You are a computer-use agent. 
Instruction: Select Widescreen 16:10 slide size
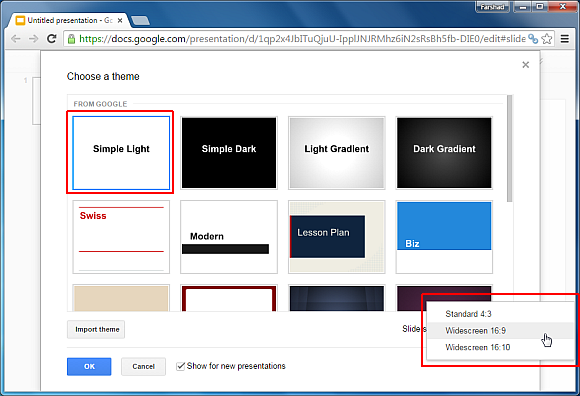pos(500,347)
